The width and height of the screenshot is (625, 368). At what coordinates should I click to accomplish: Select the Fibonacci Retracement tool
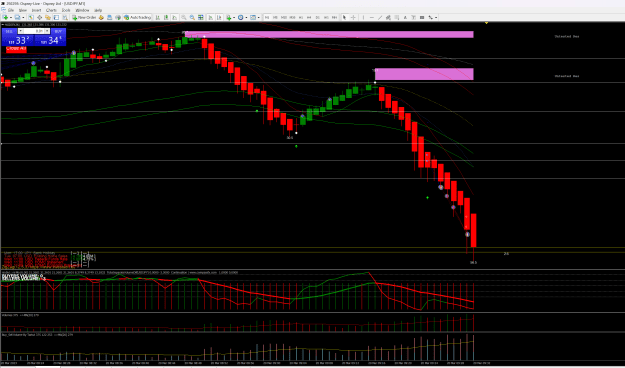click(397, 18)
